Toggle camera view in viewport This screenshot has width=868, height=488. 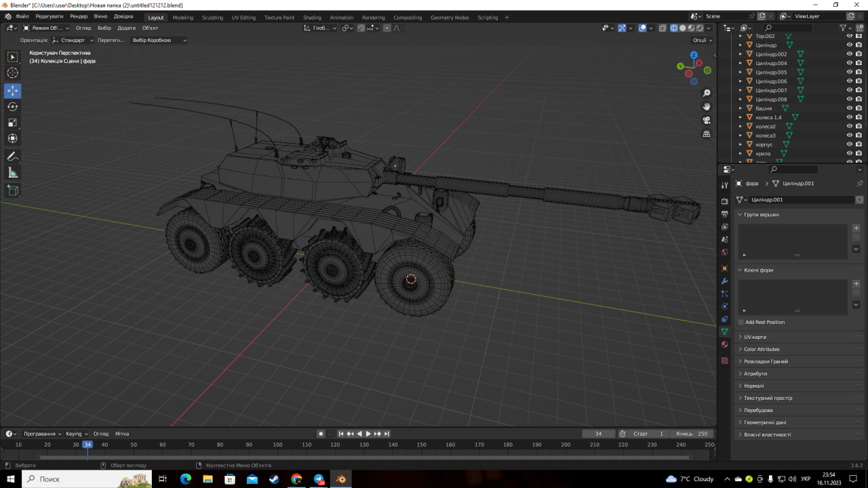point(707,120)
